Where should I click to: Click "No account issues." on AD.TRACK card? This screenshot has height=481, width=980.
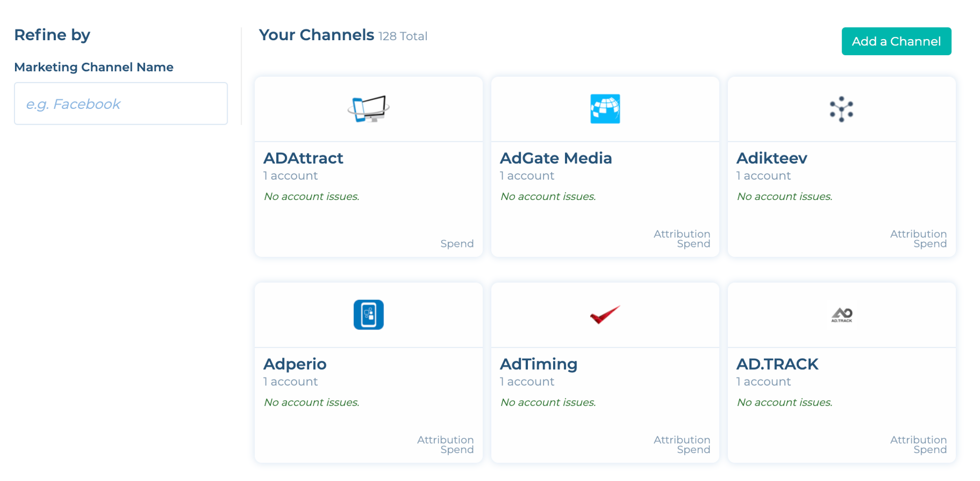click(784, 402)
